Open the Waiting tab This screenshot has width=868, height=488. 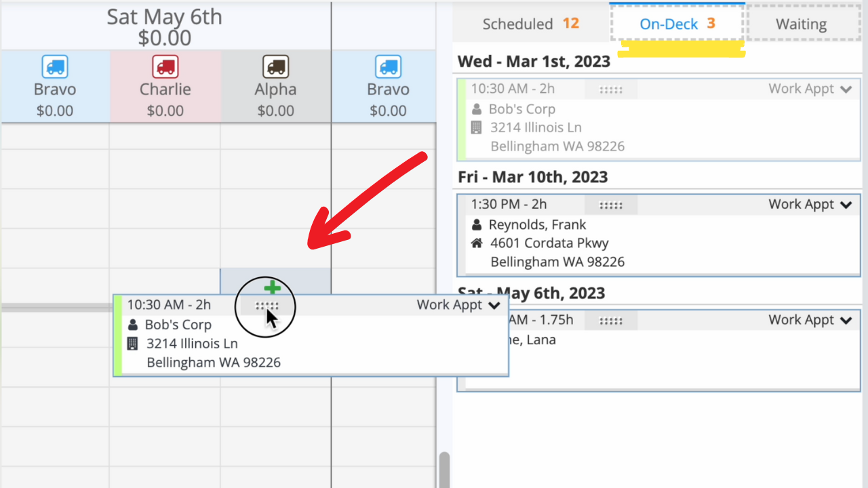[x=801, y=24]
